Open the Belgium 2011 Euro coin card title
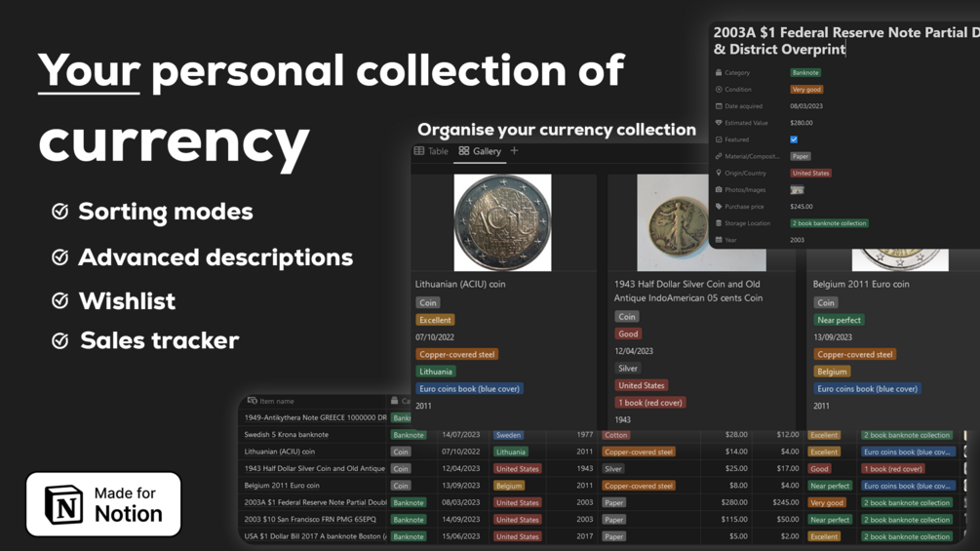 tap(861, 284)
